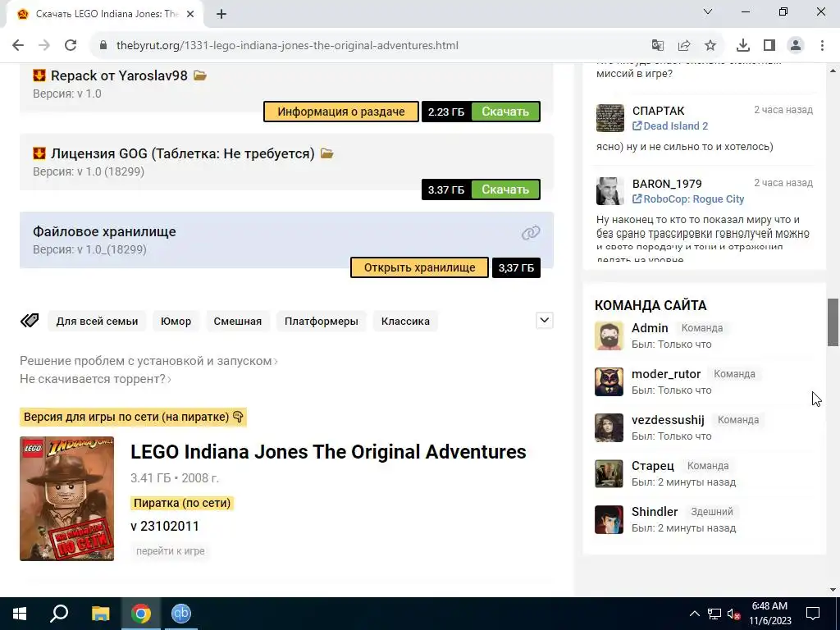
Task: Click red download icon before Лицензия GOG
Action: (x=39, y=153)
